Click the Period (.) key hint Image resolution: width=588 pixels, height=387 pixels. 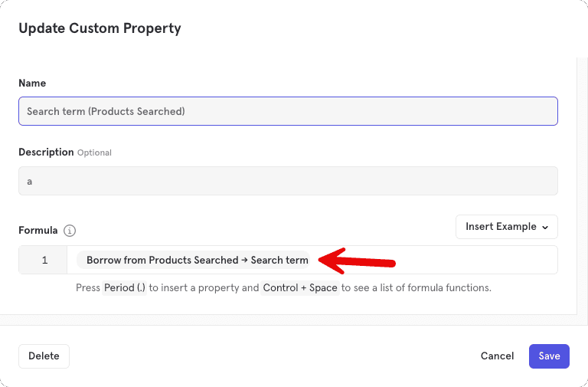pyautogui.click(x=125, y=288)
